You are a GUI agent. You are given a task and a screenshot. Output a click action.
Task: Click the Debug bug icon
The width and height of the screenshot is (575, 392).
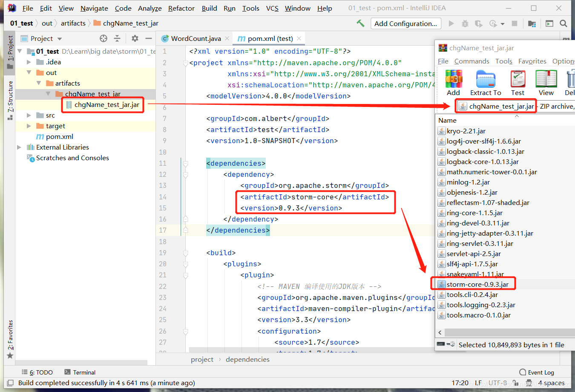tap(465, 23)
